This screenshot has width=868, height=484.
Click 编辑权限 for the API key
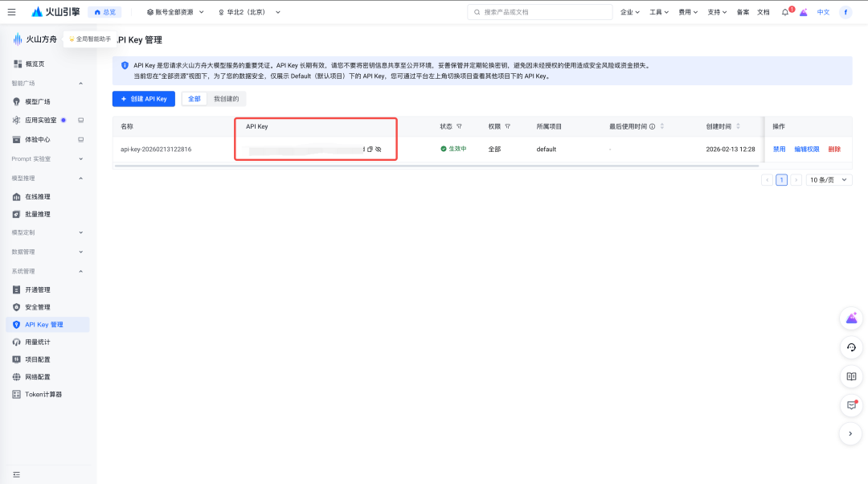[x=807, y=149]
